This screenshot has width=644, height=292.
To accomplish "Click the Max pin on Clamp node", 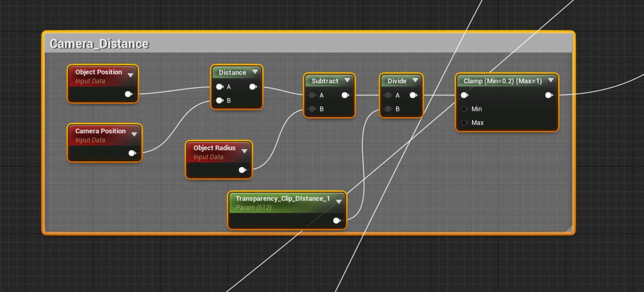I will (x=464, y=123).
